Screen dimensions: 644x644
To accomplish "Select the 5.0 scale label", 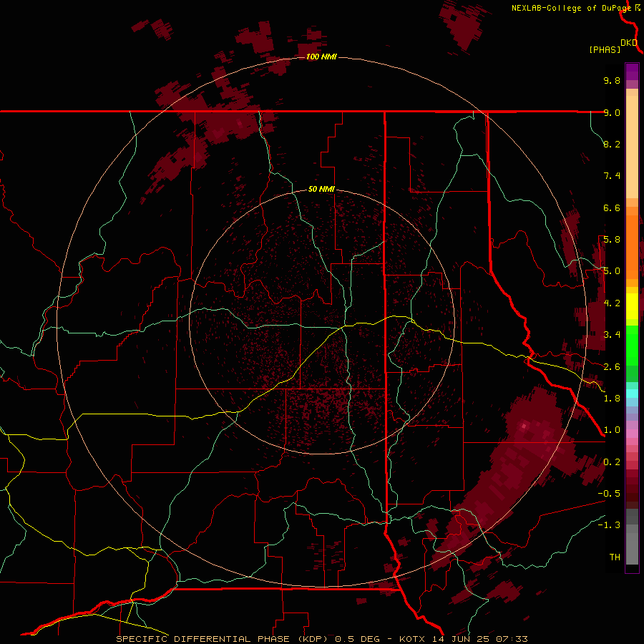I will pos(612,271).
